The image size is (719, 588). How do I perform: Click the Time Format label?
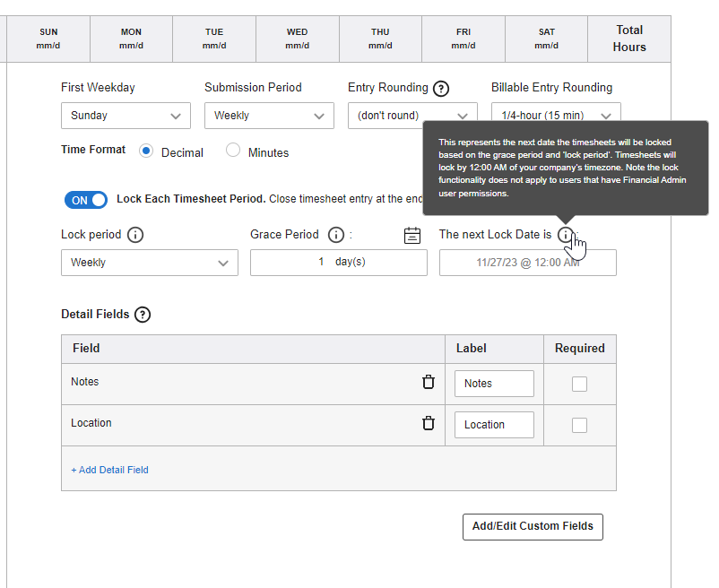[93, 150]
